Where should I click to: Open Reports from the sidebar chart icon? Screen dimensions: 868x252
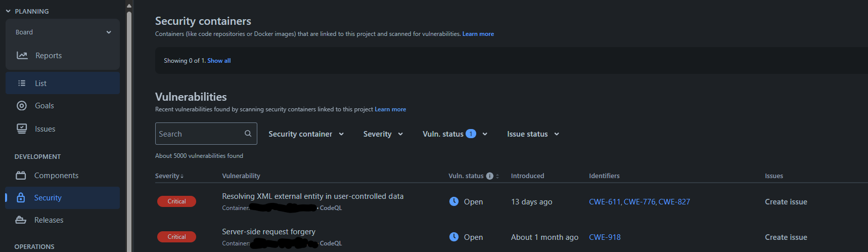click(22, 56)
